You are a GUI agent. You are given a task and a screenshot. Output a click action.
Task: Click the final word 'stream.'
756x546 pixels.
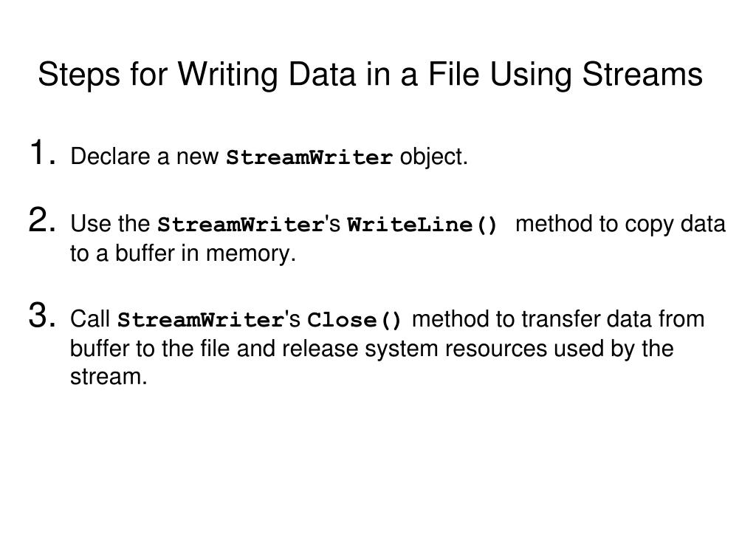(x=109, y=378)
